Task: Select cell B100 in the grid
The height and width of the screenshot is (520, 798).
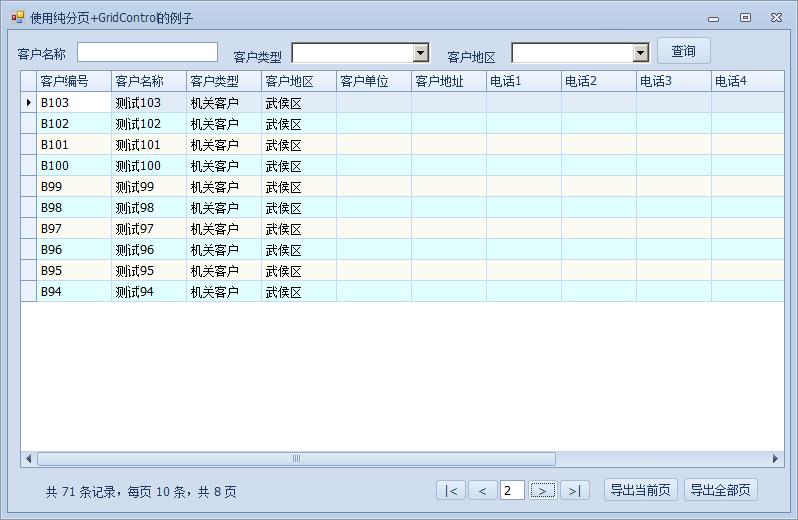Action: [x=74, y=166]
